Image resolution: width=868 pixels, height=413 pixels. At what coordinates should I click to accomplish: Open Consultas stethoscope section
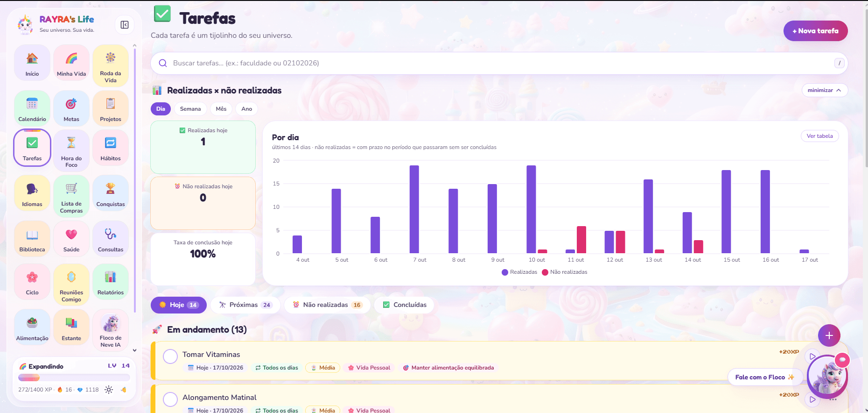[x=111, y=238]
